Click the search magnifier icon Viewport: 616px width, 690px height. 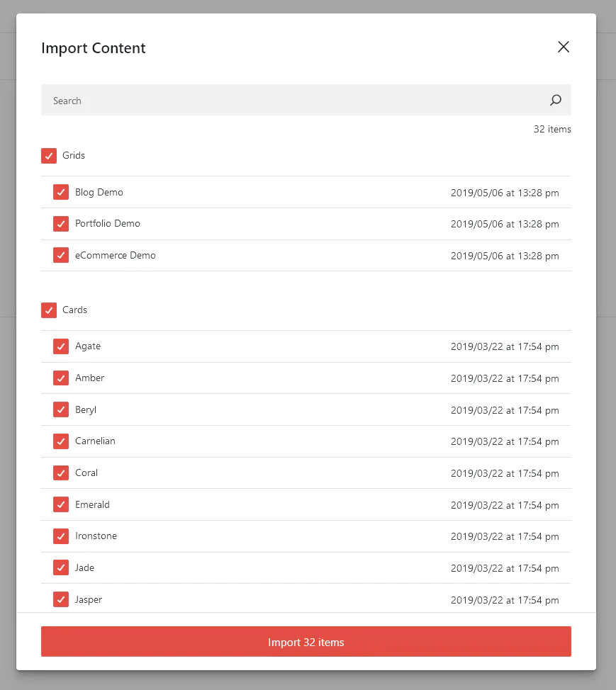556,100
